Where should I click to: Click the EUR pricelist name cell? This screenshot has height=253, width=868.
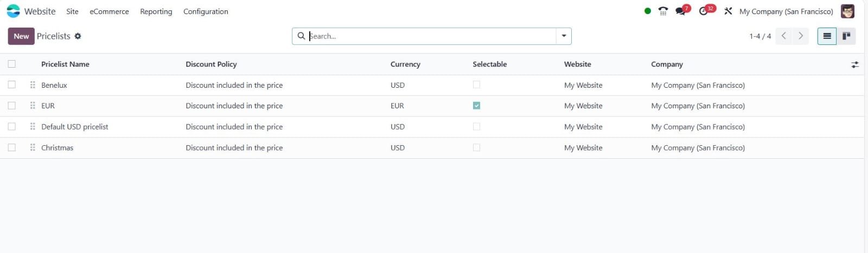click(48, 106)
